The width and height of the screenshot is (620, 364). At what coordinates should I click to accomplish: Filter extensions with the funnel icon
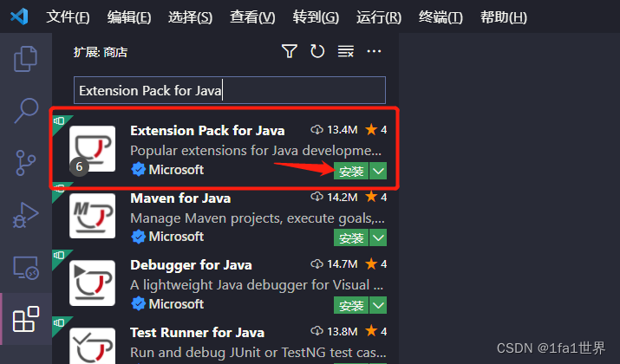pos(290,51)
